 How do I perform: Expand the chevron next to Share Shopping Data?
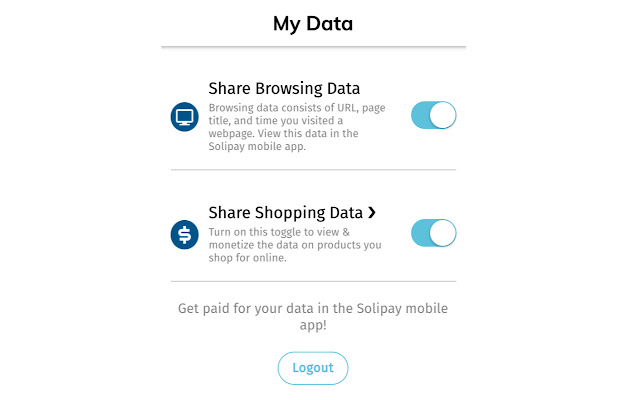tap(372, 212)
